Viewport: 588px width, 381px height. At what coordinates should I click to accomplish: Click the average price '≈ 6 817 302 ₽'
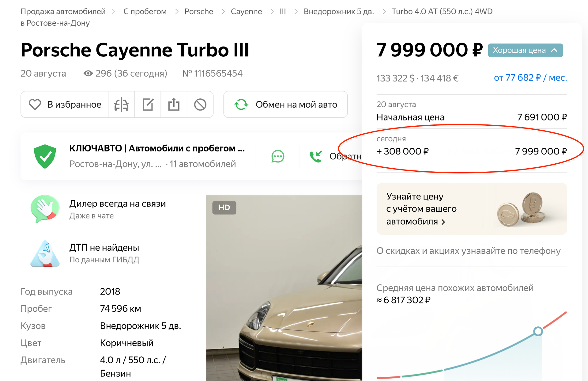(404, 300)
